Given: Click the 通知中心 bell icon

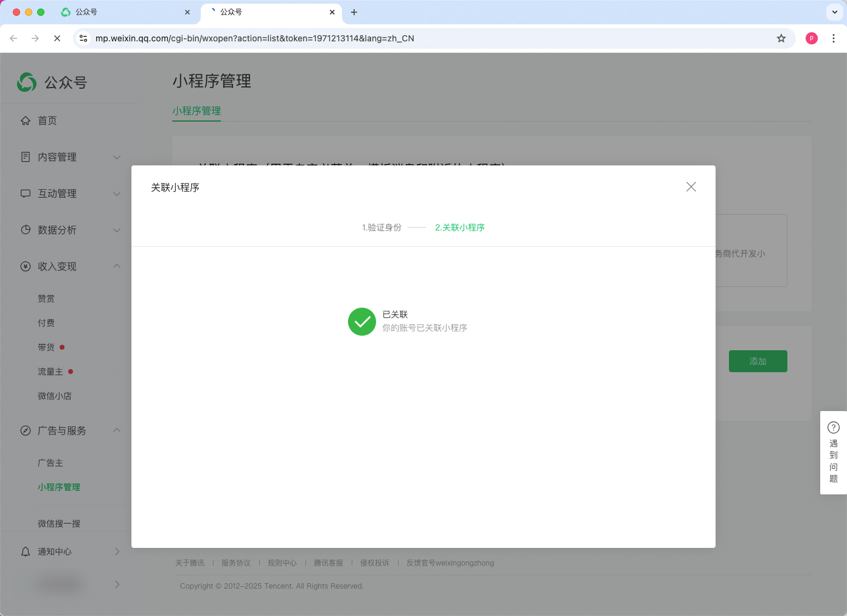Looking at the screenshot, I should pos(26,552).
